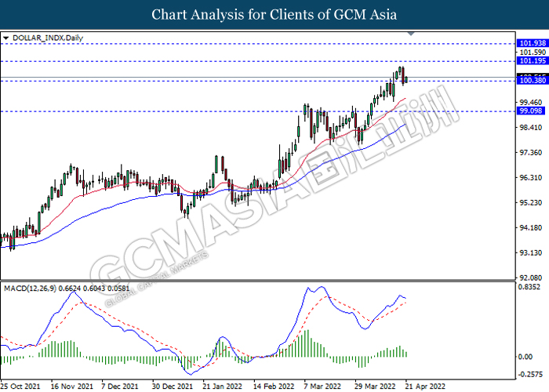Image resolution: width=549 pixels, height=392 pixels.
Task: Click the 21 Apr 2022 date label
Action: pos(425,386)
